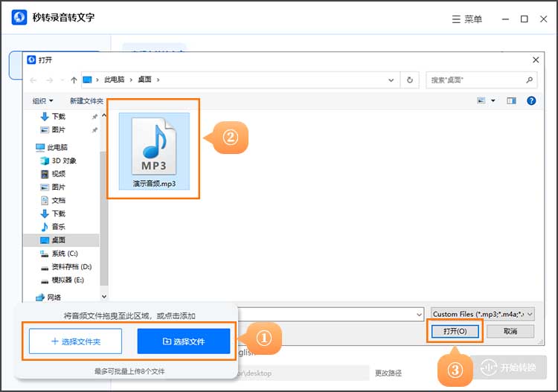Expand the file name combo box arrow
The height and width of the screenshot is (392, 558).
pyautogui.click(x=419, y=315)
